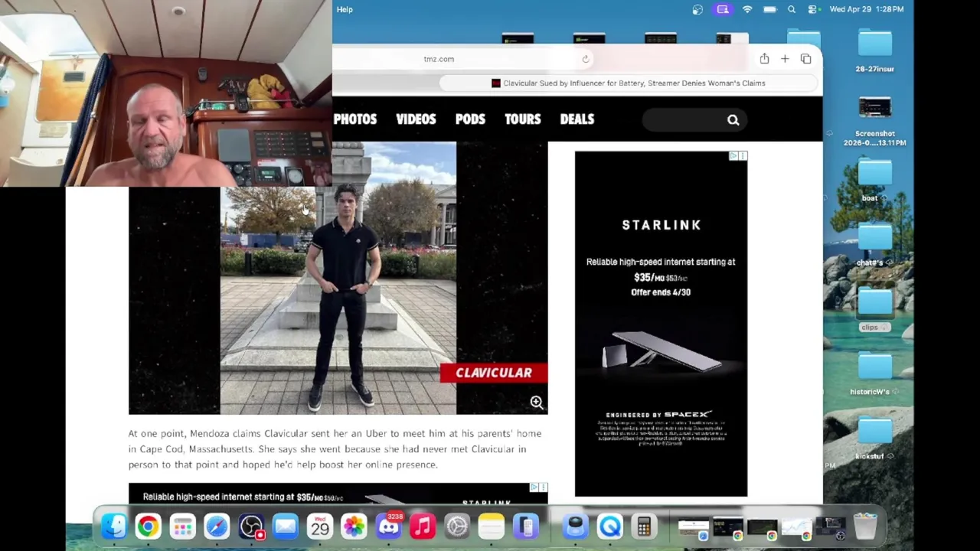Open PHOTOS section in TMZ nav
Screen dimensions: 980x551
355,119
